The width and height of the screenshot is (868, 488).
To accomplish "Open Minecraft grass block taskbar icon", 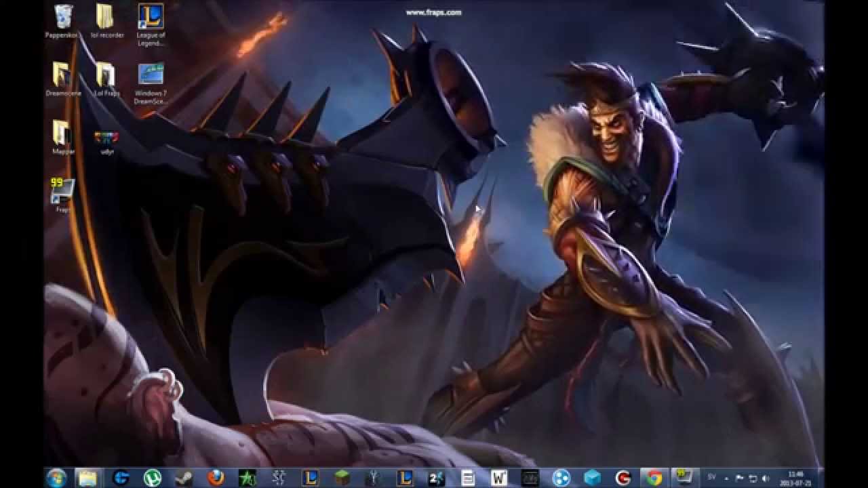I will point(342,478).
